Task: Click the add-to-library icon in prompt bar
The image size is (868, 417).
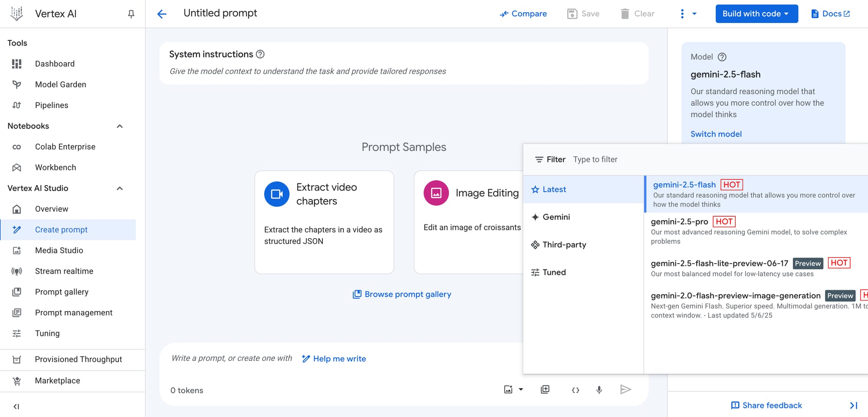Action: coord(545,390)
